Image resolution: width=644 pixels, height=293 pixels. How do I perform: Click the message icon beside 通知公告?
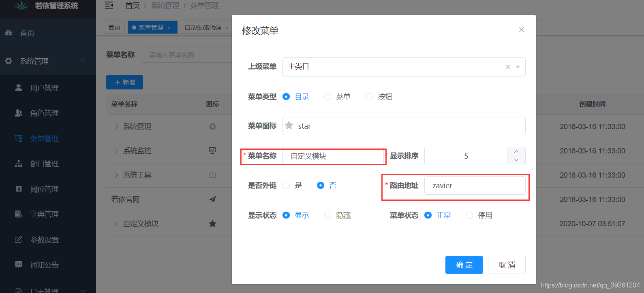(19, 265)
